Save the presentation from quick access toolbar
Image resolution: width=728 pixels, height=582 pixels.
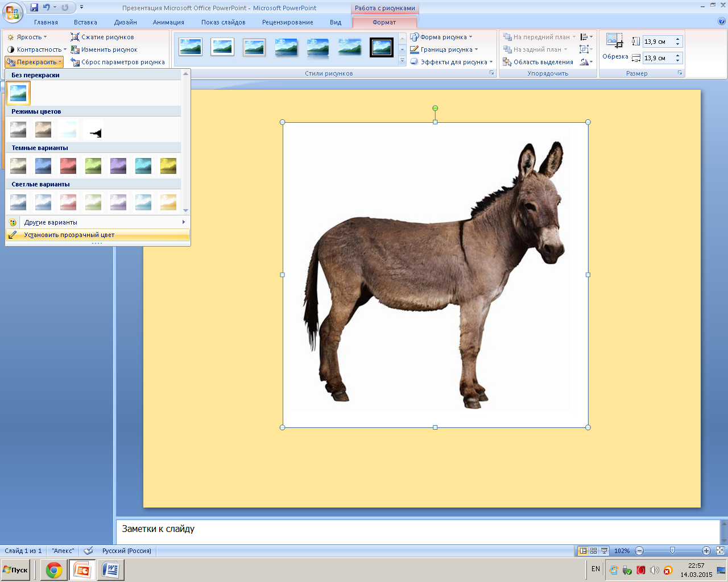(34, 7)
